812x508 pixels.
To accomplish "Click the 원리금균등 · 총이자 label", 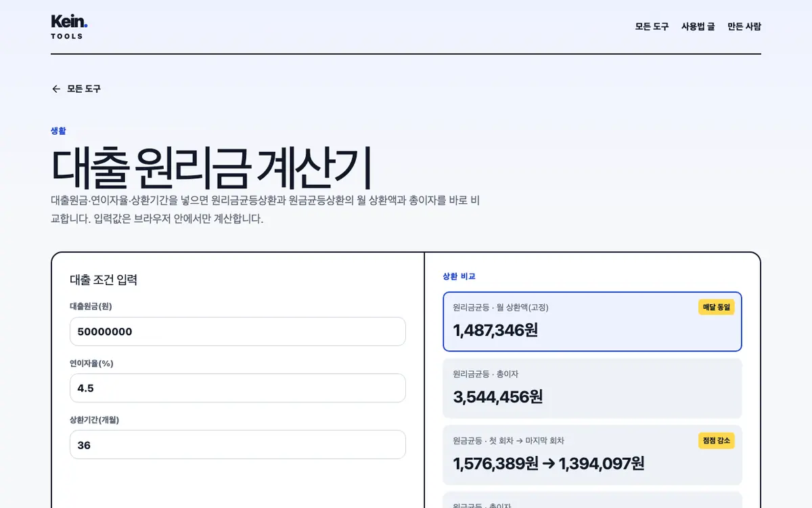I will (x=486, y=374).
